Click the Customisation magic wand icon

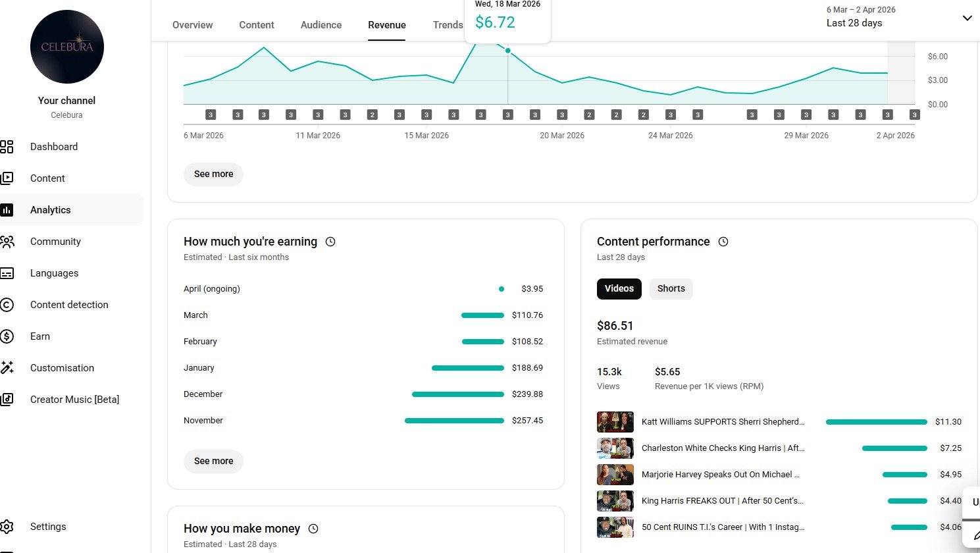pyautogui.click(x=7, y=368)
